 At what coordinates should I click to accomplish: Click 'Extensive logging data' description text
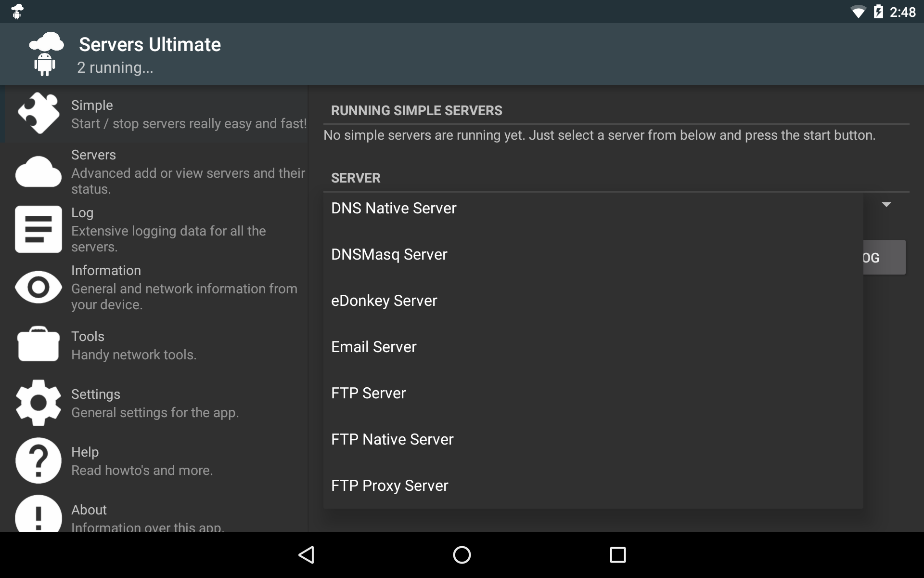pyautogui.click(x=168, y=239)
